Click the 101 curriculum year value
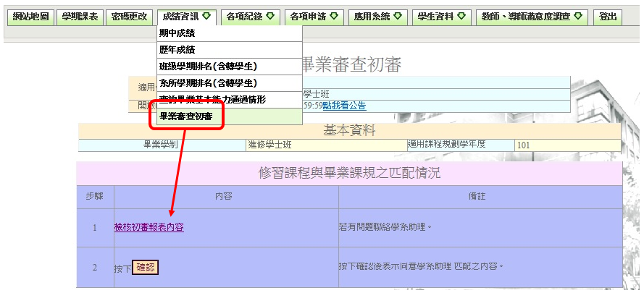 click(x=567, y=145)
